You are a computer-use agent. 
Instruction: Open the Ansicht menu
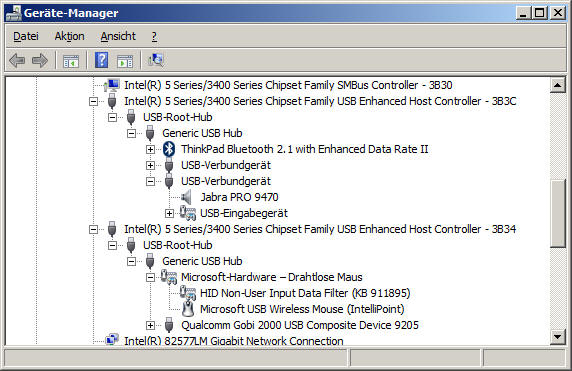point(118,36)
